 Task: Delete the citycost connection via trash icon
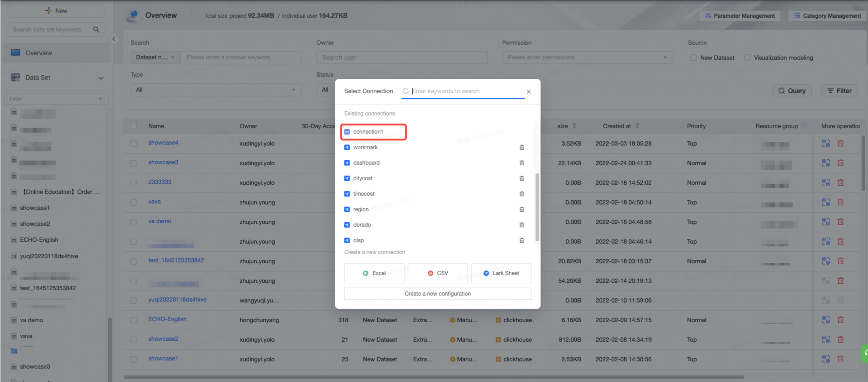coord(522,178)
